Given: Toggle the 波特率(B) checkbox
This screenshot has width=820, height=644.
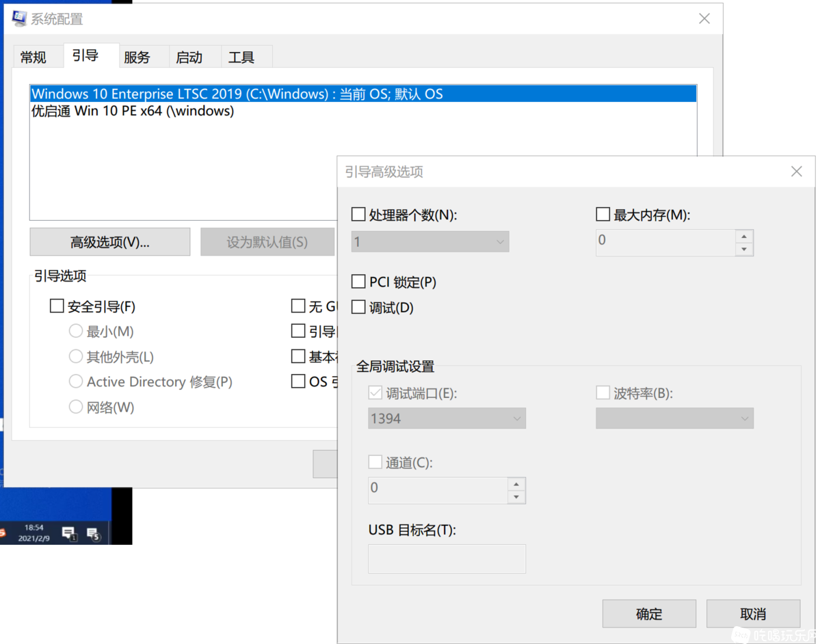Looking at the screenshot, I should coord(603,392).
